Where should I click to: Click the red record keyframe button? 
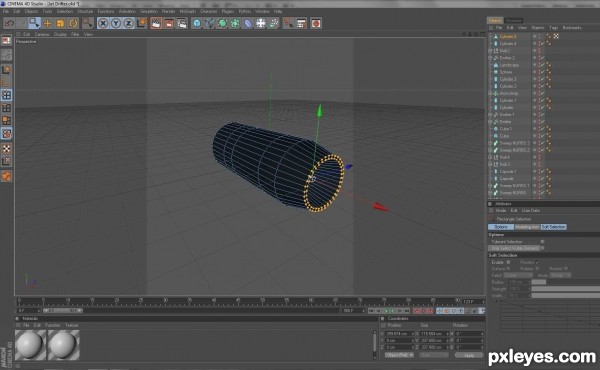click(416, 311)
